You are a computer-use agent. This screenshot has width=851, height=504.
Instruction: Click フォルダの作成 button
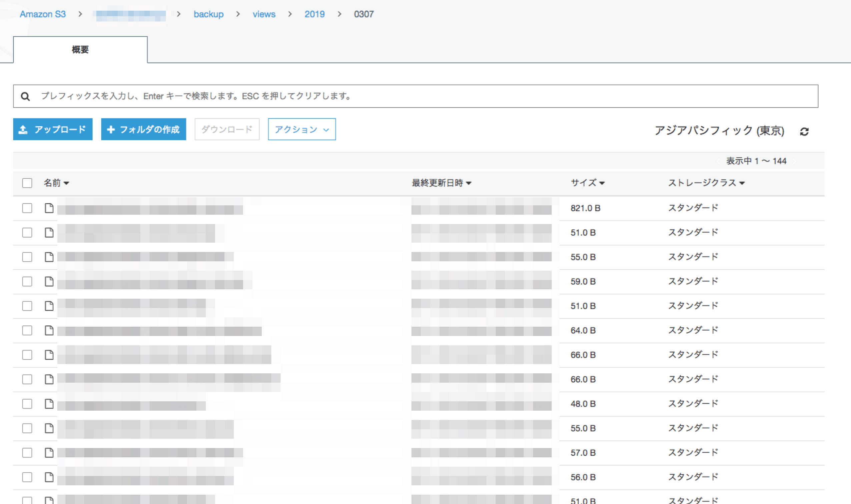click(x=143, y=129)
